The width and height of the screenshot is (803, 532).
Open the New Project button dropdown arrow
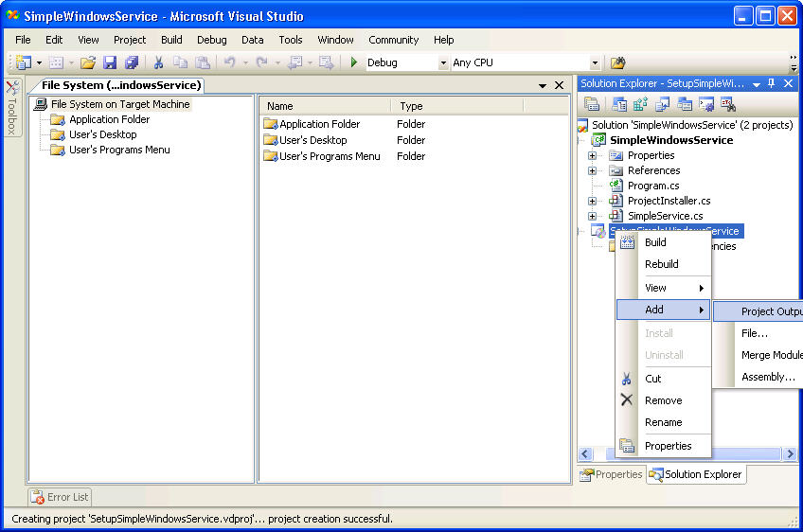tap(39, 63)
